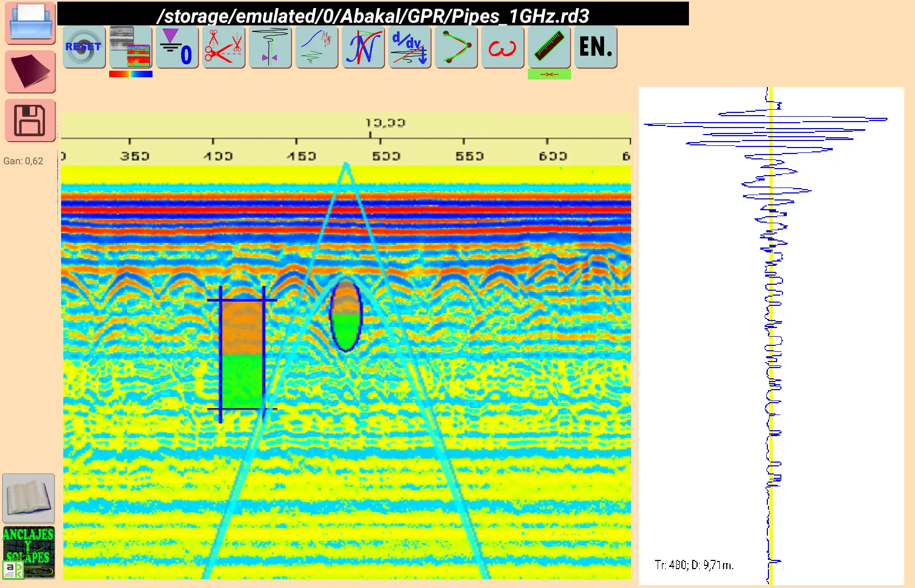Open the notebook/report tool
Viewport: 915px width, 588px height.
(30, 71)
